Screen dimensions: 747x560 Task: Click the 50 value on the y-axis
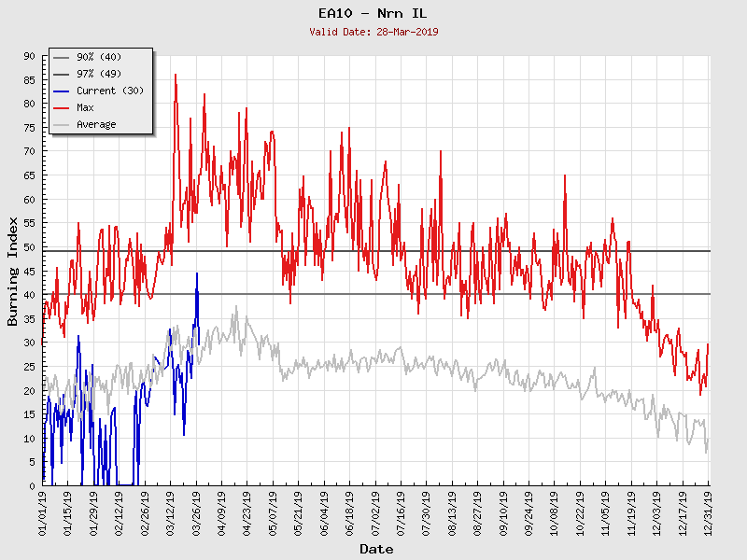[28, 247]
